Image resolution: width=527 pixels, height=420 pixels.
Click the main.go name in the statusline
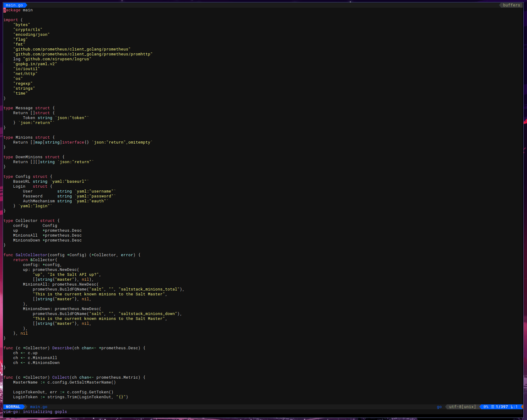pyautogui.click(x=39, y=407)
